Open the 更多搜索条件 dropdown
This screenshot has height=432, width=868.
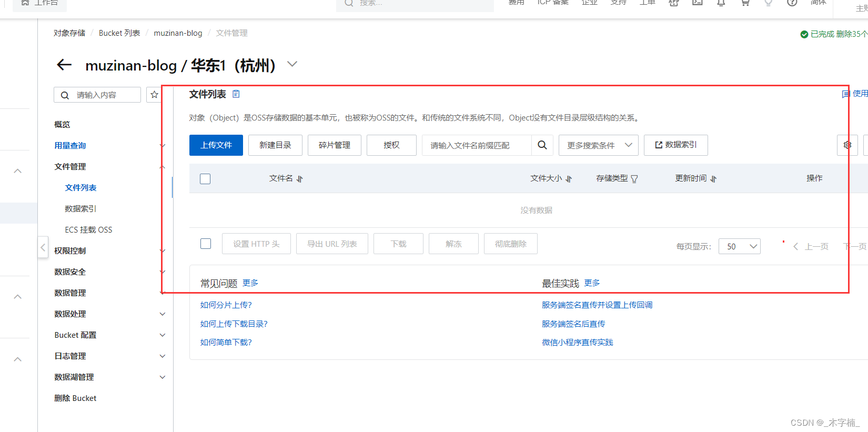599,145
